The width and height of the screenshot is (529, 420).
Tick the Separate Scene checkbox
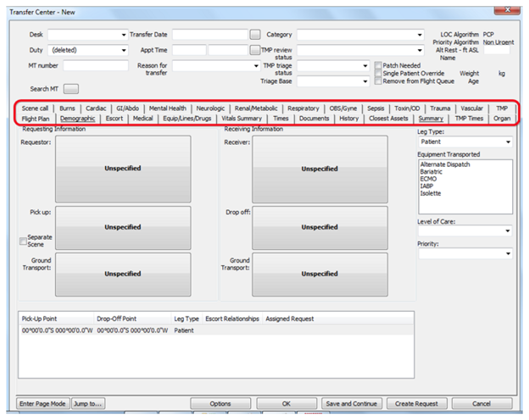(x=23, y=241)
